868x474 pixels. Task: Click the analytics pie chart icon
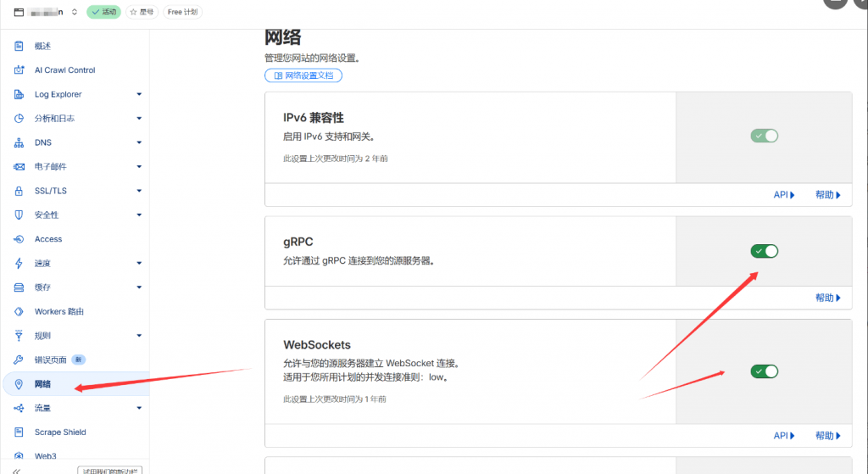click(x=19, y=118)
